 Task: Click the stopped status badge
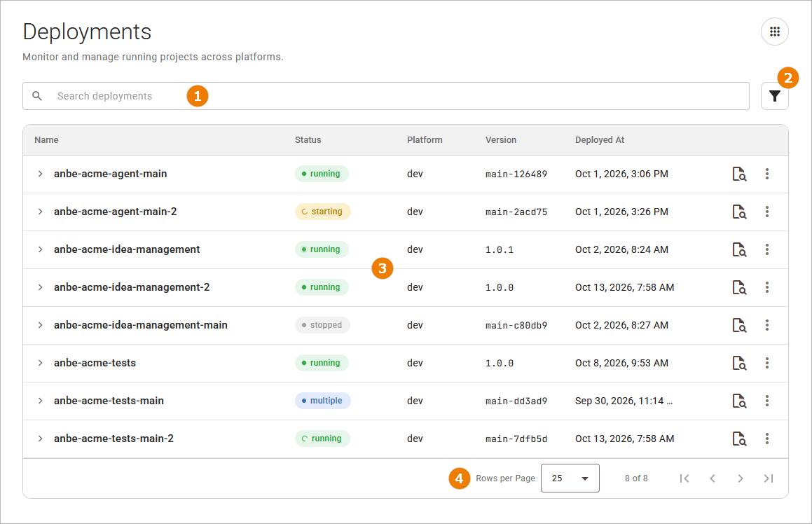tap(322, 325)
